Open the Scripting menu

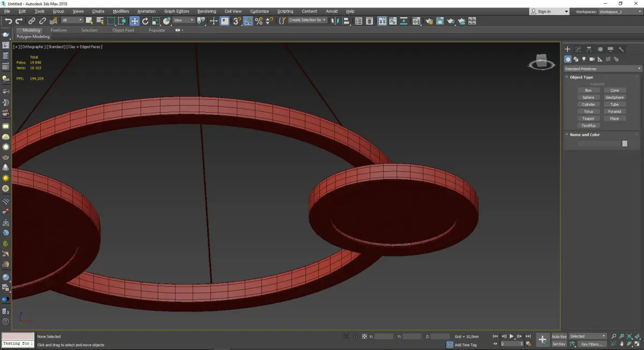tap(285, 11)
